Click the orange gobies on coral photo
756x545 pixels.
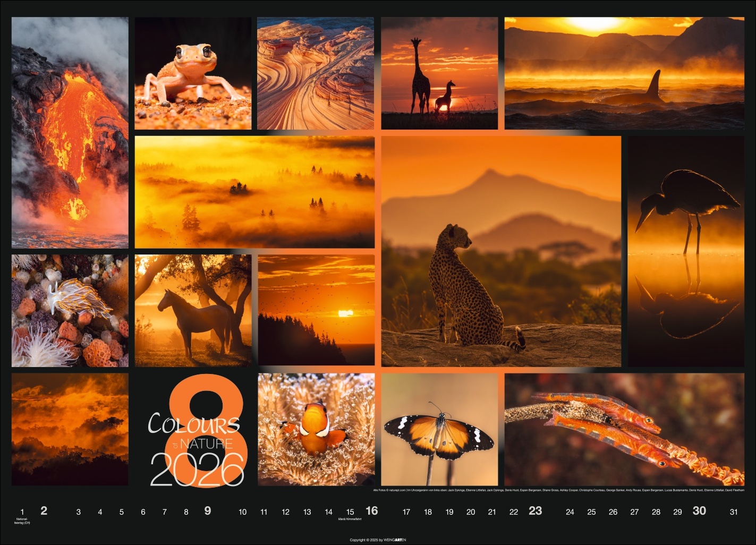[x=624, y=429]
